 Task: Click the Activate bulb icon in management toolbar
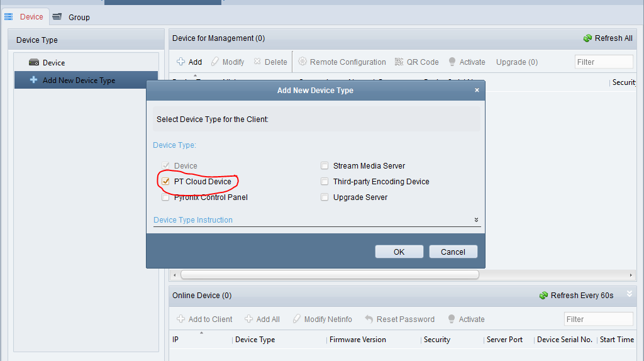click(x=452, y=62)
